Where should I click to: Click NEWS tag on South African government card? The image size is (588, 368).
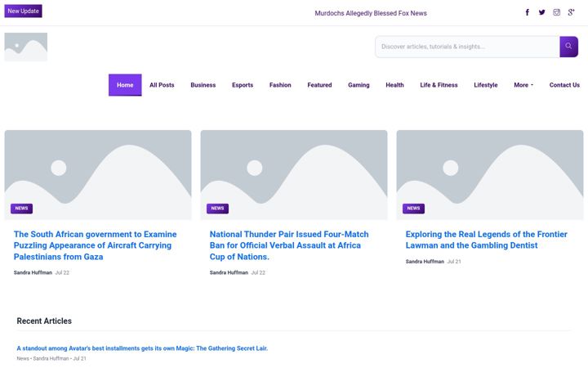coord(22,209)
